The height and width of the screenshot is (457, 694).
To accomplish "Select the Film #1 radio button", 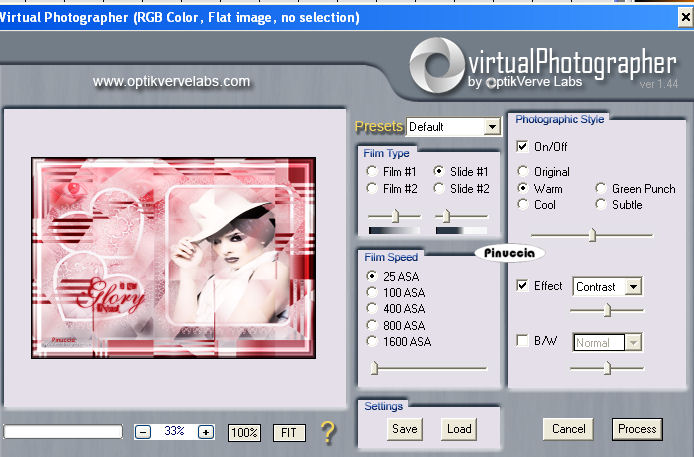I will [x=372, y=171].
